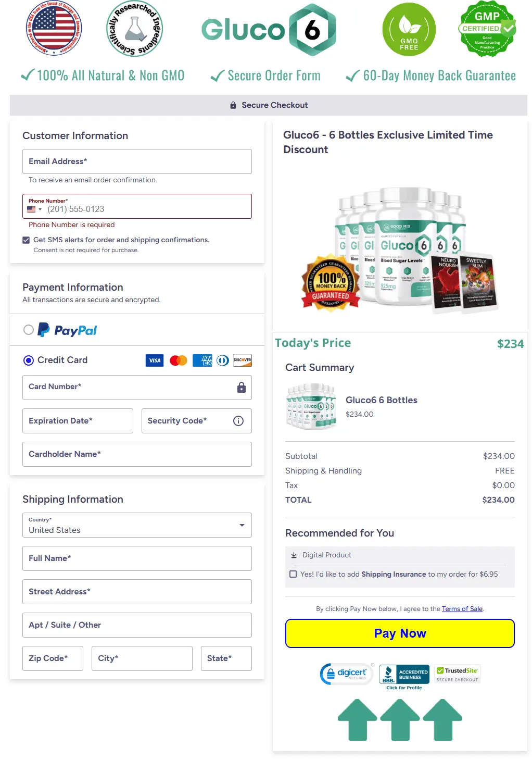Screen dimensions: 532x760
Task: Click the TrustedSite secure checkout badge
Action: (457, 672)
